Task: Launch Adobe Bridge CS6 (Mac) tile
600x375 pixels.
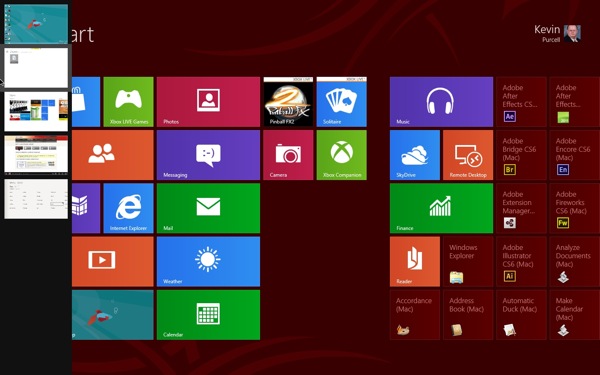Action: point(521,155)
